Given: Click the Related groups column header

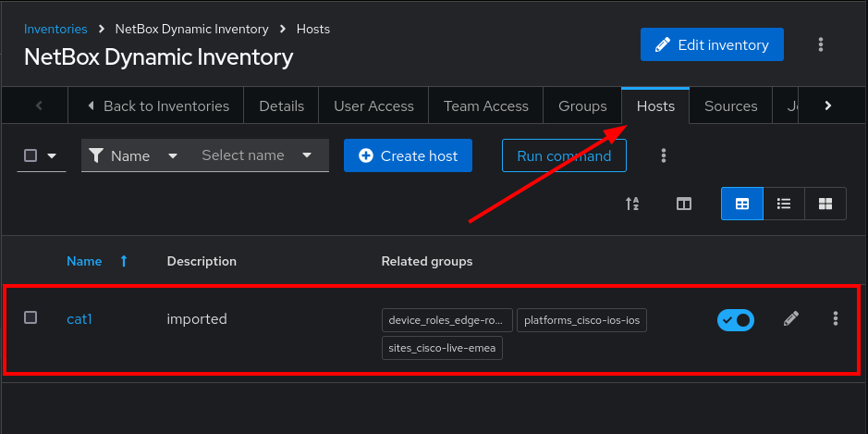Looking at the screenshot, I should (427, 261).
